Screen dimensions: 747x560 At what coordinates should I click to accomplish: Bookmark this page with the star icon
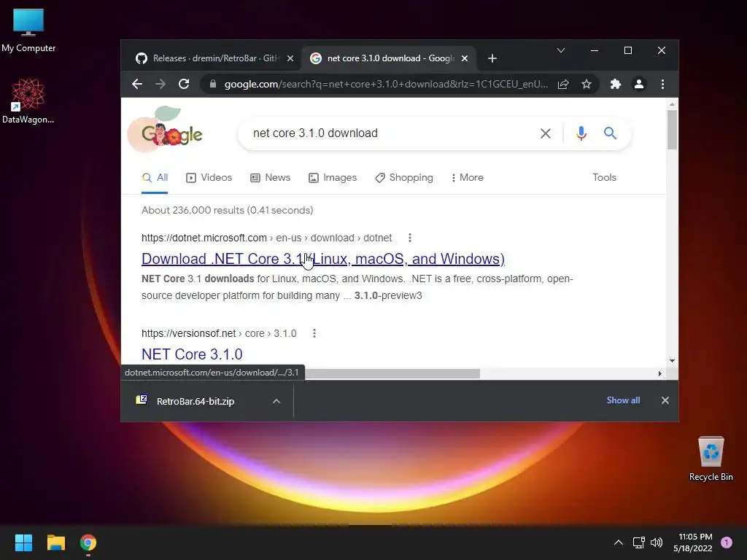(x=587, y=85)
